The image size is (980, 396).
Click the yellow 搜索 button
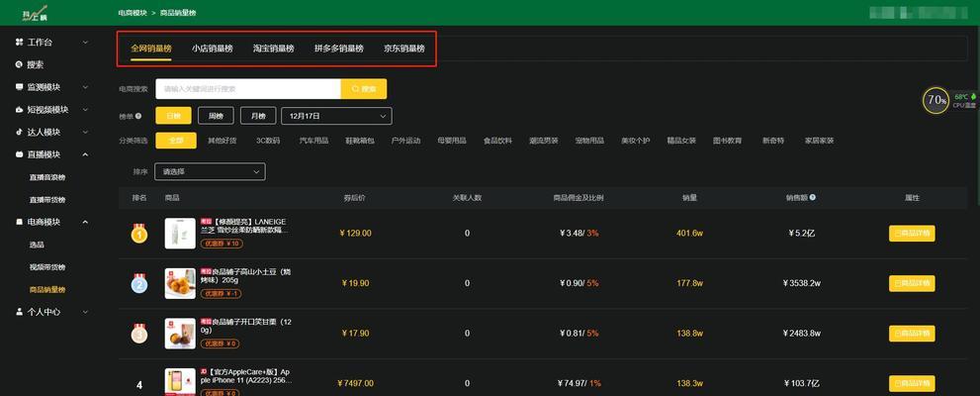[x=364, y=89]
